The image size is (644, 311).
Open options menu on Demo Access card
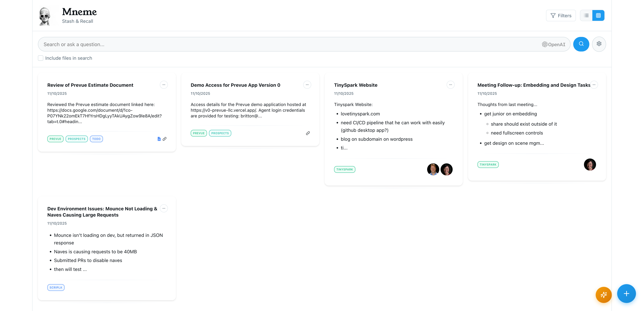(307, 85)
